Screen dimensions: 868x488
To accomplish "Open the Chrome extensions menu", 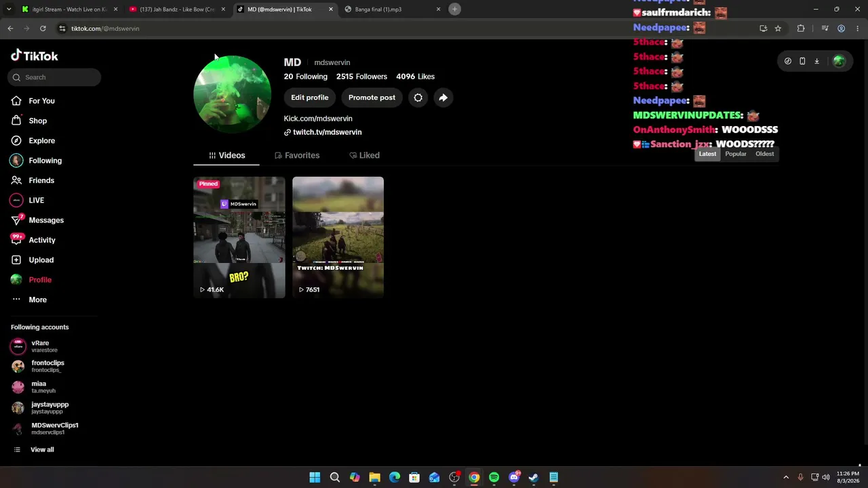I will pos(801,28).
